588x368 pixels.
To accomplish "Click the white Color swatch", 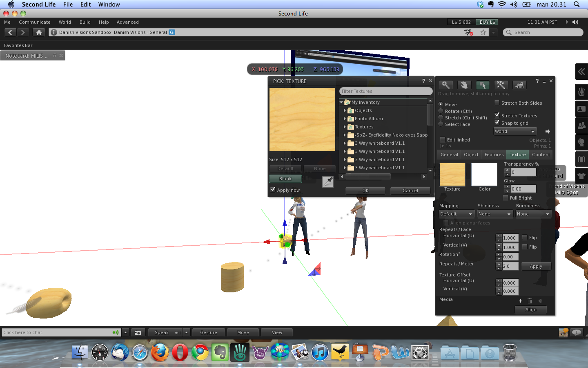I will 484,175.
